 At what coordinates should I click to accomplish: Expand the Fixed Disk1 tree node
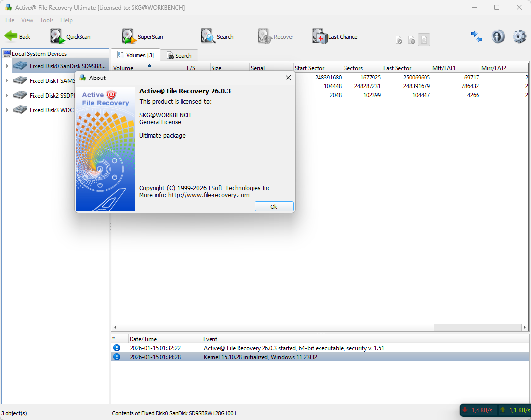[x=7, y=80]
